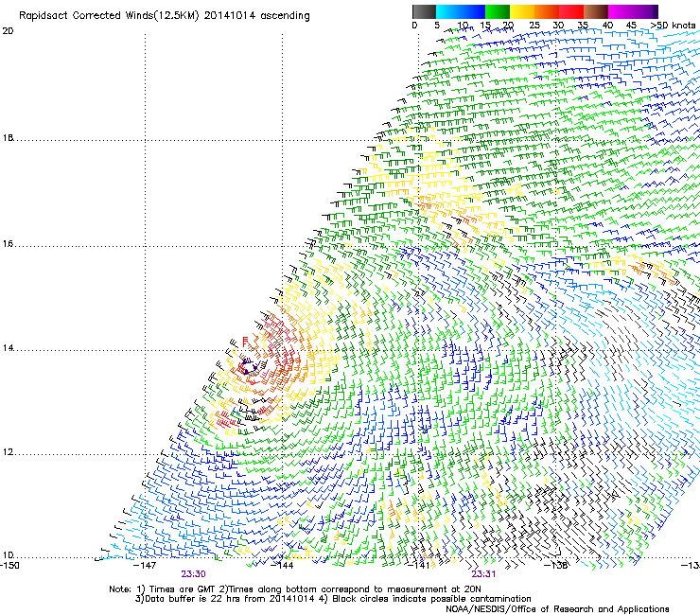Click the orange 25-30 knots legend swatch

pyautogui.click(x=547, y=11)
